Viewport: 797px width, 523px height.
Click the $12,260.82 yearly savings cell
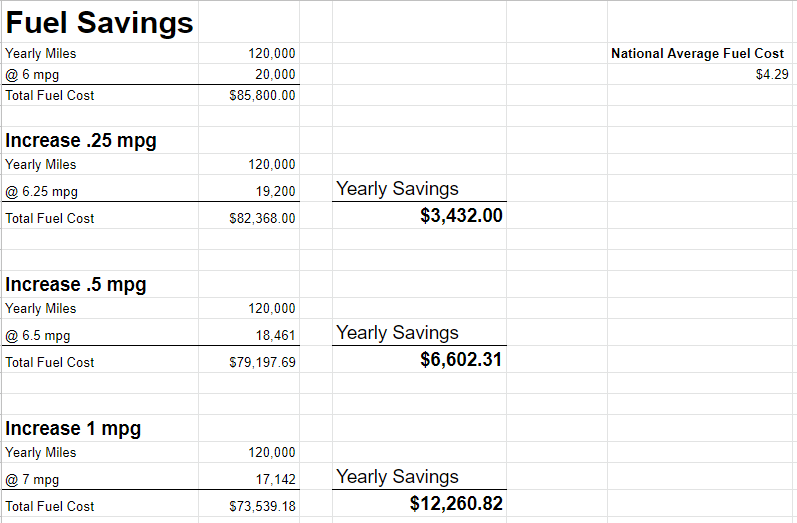[x=456, y=503]
